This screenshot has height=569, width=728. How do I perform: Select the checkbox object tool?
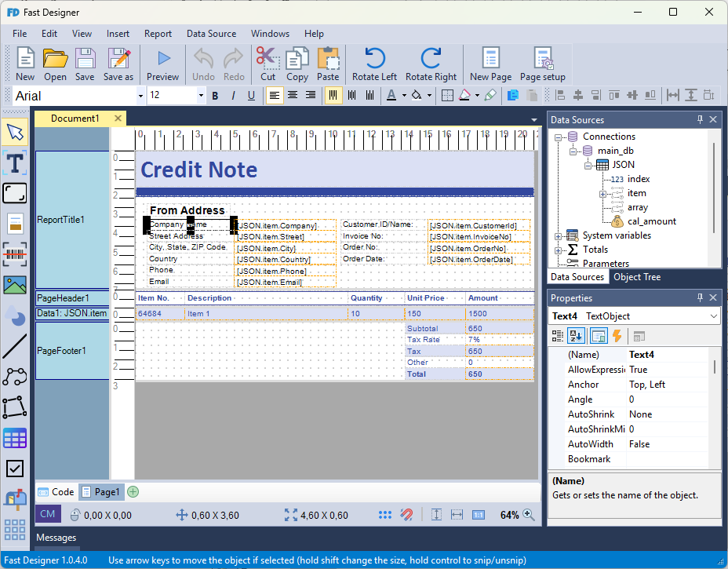[x=15, y=469]
